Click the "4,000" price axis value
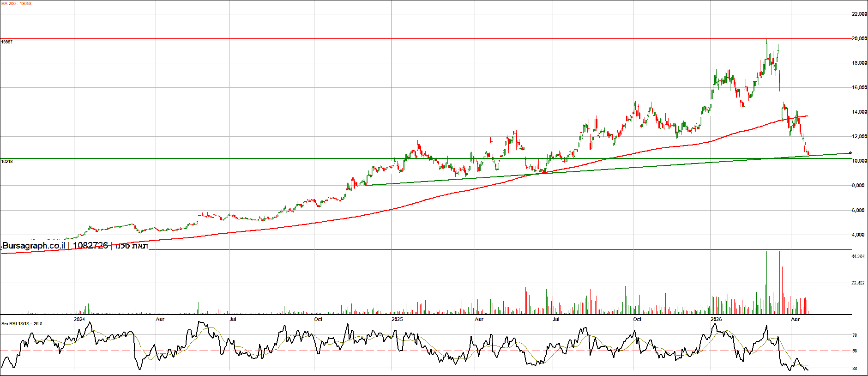Screen dimensions: 868x376 coord(859,235)
